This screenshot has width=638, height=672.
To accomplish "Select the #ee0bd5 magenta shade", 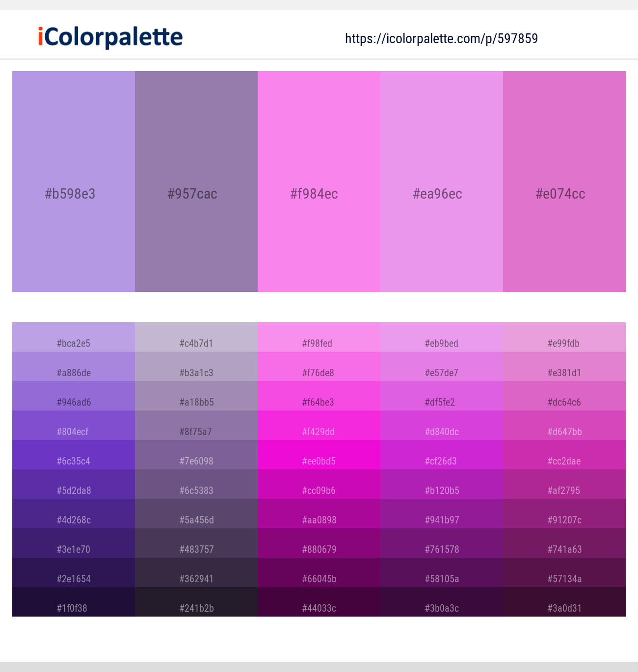I will pos(319,455).
